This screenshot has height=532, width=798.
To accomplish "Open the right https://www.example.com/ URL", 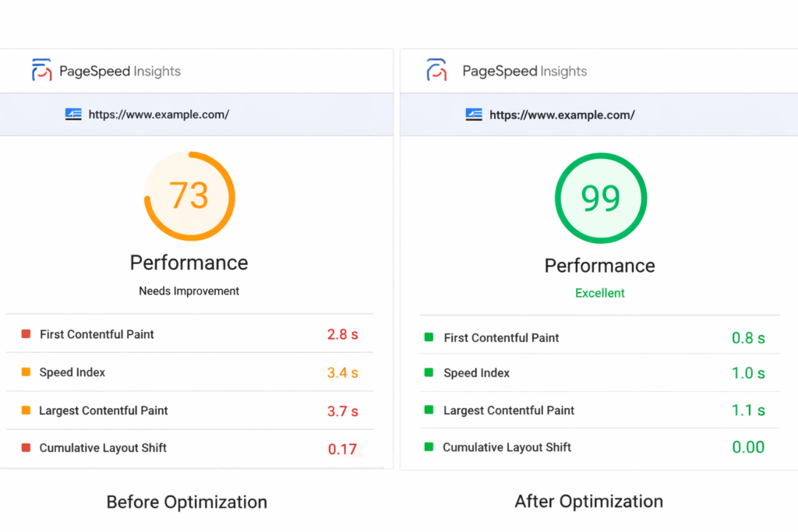I will [x=562, y=115].
